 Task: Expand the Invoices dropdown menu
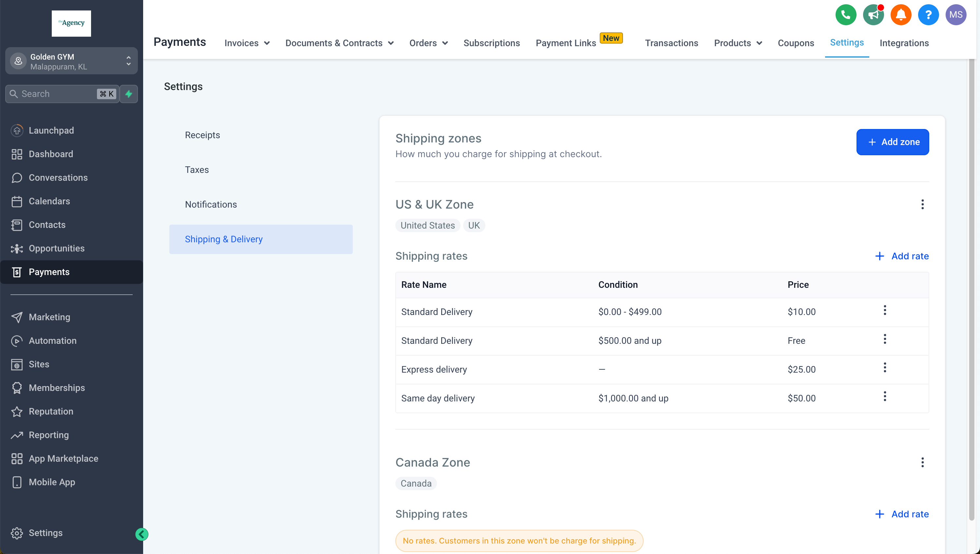pyautogui.click(x=247, y=43)
